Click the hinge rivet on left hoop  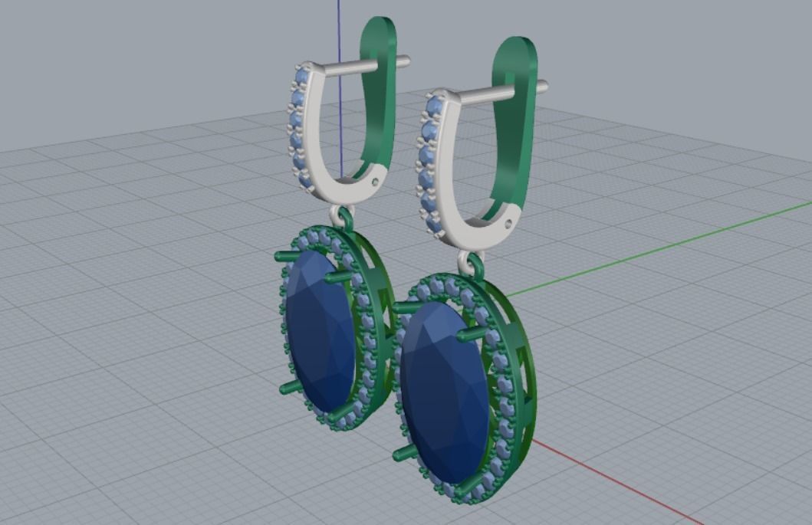[376, 181]
